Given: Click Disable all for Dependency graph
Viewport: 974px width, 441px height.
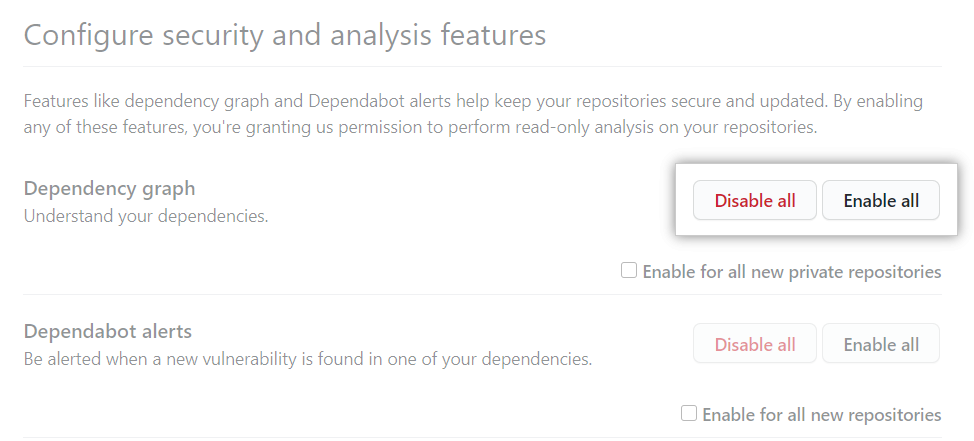Looking at the screenshot, I should point(755,201).
